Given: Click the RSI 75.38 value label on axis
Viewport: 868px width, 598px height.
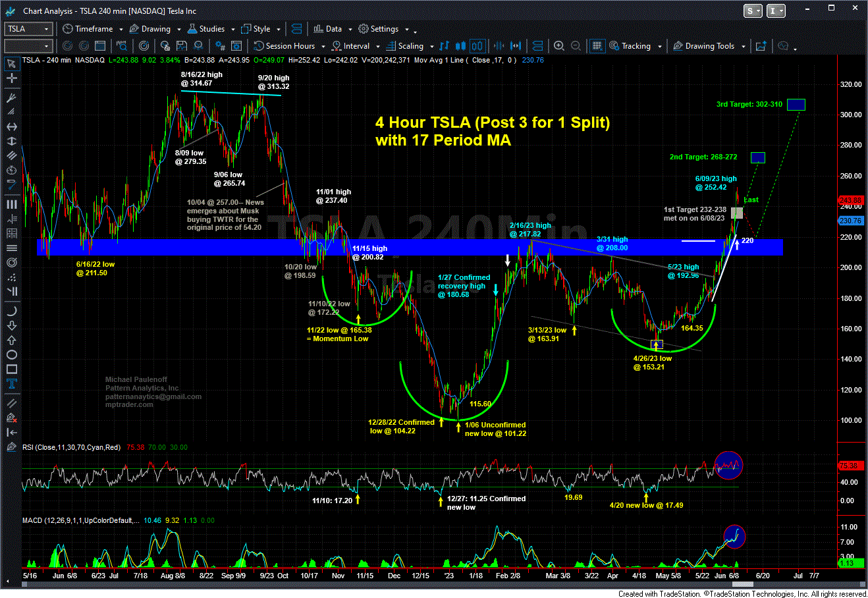Looking at the screenshot, I should [x=850, y=466].
